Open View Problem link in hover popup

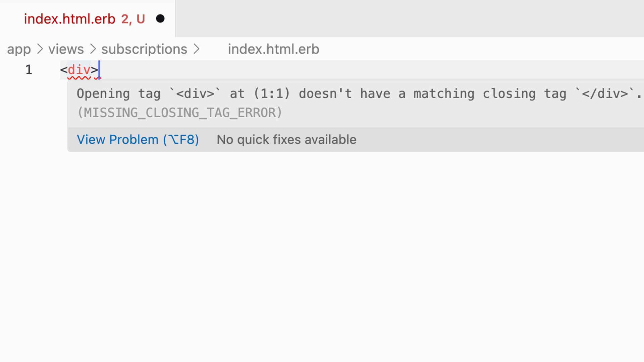point(138,139)
